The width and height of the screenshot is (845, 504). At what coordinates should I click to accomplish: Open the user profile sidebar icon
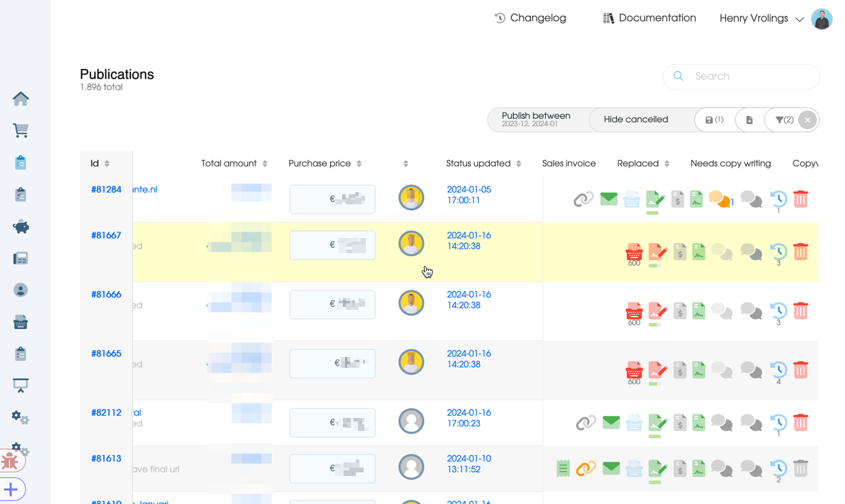[21, 290]
